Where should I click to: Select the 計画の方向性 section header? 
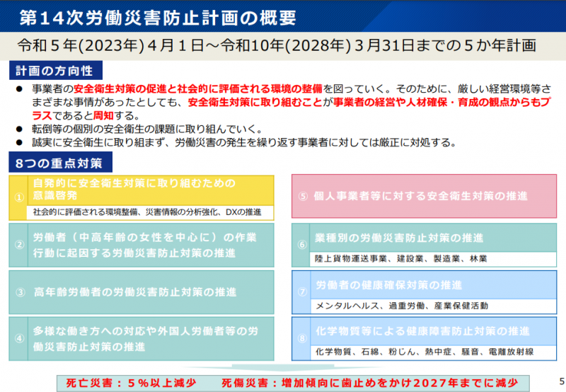coord(56,71)
